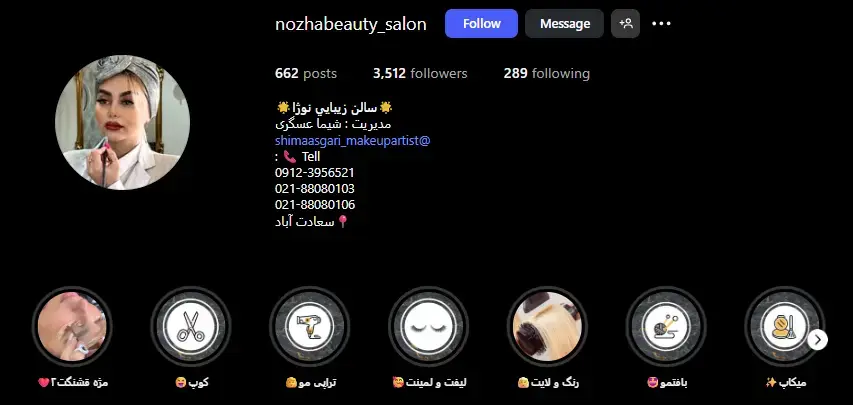Open the first lash photo highlight
Viewport: 853px width, 405px height.
[72, 327]
